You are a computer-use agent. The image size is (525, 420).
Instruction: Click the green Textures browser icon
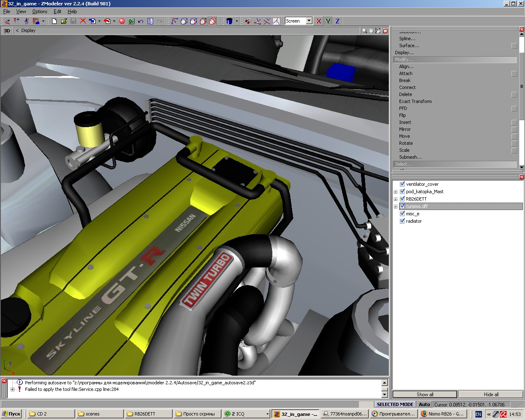(x=131, y=21)
